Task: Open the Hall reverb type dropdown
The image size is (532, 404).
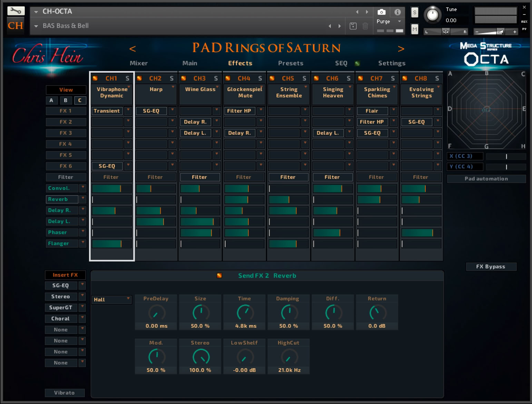Action: pyautogui.click(x=112, y=300)
